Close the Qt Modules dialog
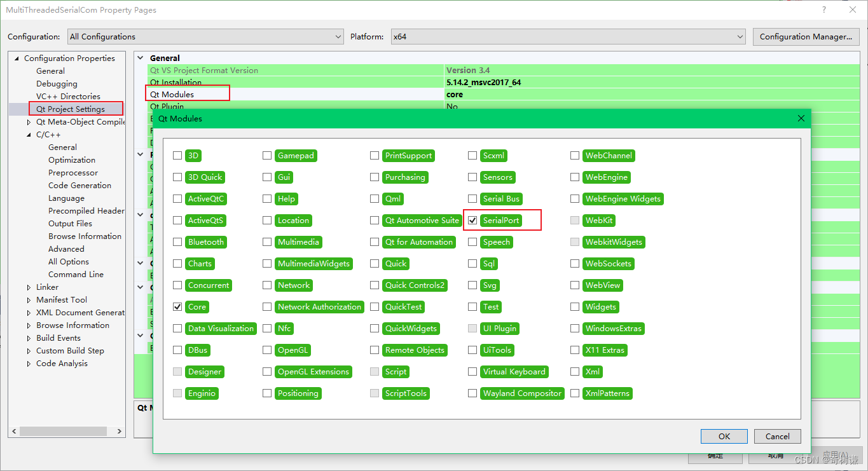The image size is (868, 471). pos(801,118)
